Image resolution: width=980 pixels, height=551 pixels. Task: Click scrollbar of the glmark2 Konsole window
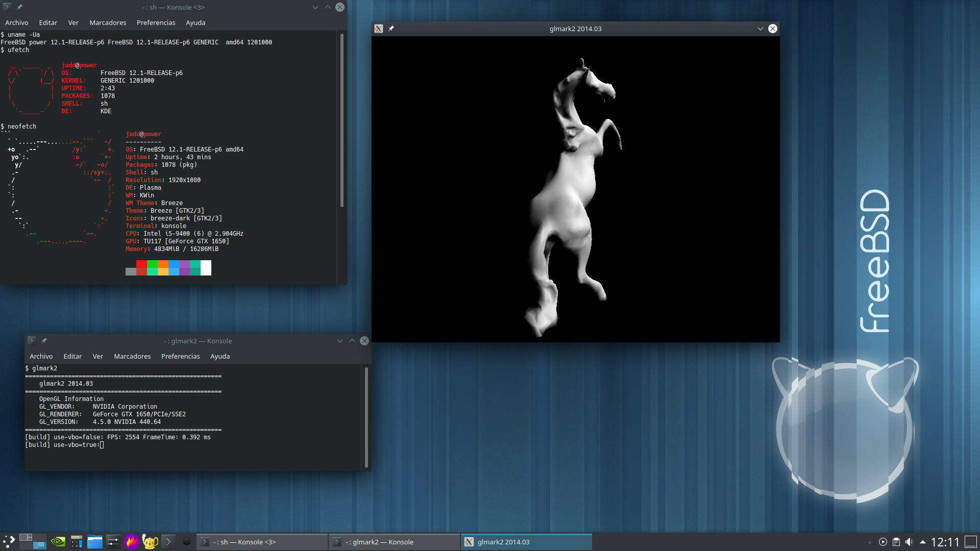(366, 417)
